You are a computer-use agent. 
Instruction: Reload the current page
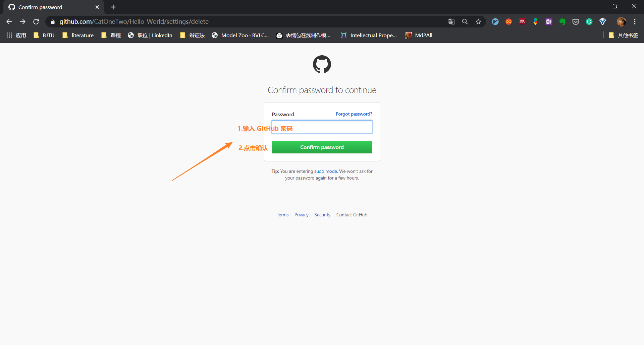(36, 22)
